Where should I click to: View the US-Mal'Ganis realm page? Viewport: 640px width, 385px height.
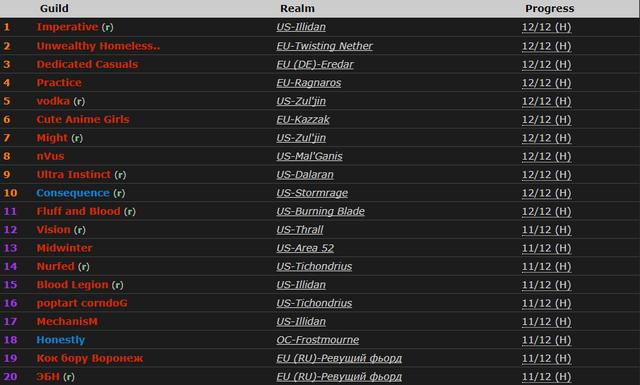[x=309, y=156]
